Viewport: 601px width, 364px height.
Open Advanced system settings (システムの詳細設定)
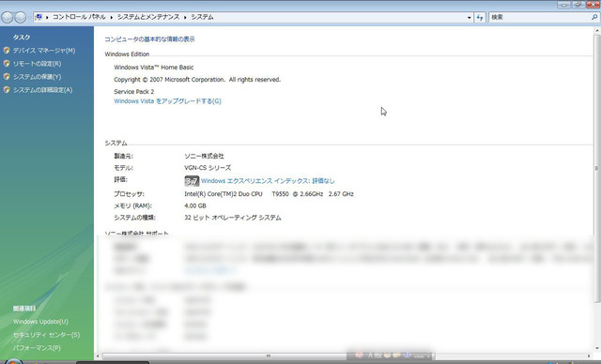point(42,90)
